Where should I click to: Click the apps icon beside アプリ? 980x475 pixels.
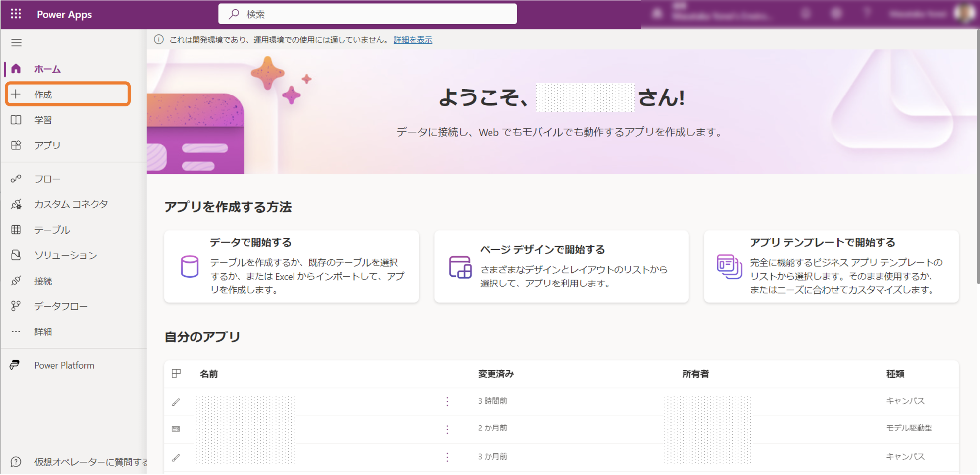pos(16,145)
